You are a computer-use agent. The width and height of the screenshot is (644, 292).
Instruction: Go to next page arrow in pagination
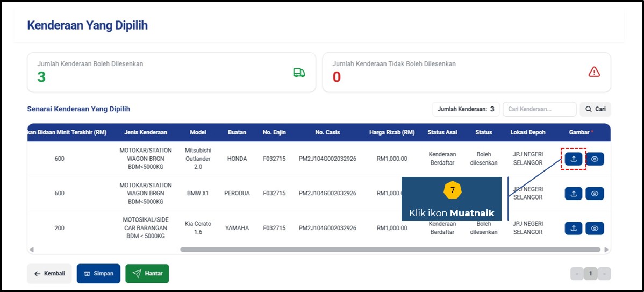[604, 274]
